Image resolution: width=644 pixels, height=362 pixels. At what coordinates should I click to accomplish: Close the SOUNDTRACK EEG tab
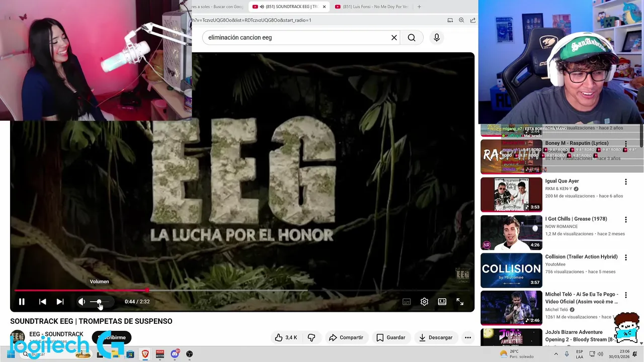pos(324,7)
